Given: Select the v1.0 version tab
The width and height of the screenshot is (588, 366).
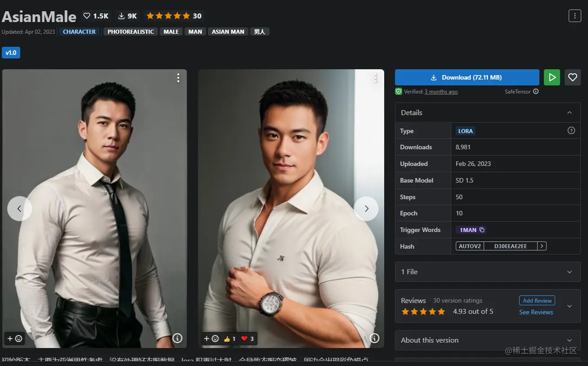Looking at the screenshot, I should [11, 53].
